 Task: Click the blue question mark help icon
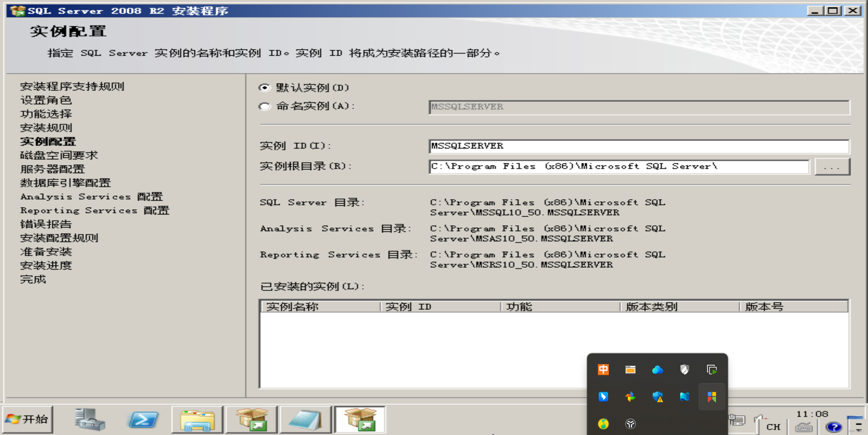[834, 427]
